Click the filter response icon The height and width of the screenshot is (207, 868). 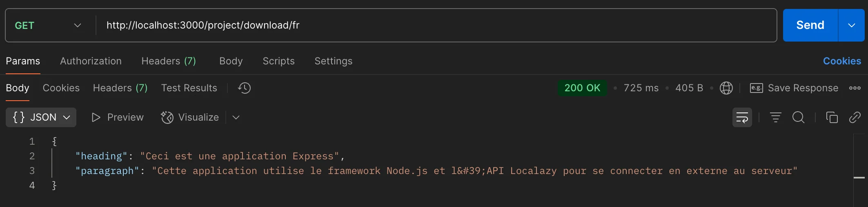point(775,117)
